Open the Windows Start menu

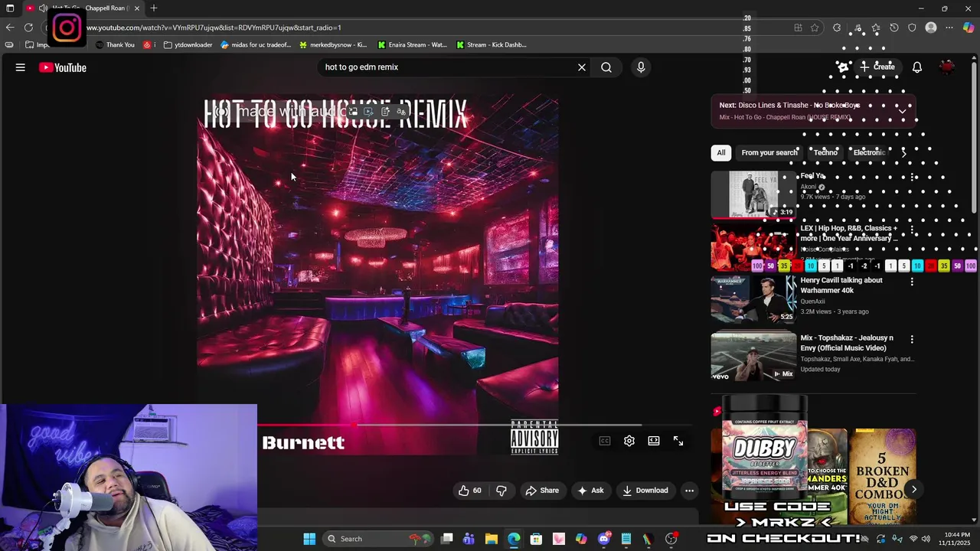pyautogui.click(x=309, y=539)
